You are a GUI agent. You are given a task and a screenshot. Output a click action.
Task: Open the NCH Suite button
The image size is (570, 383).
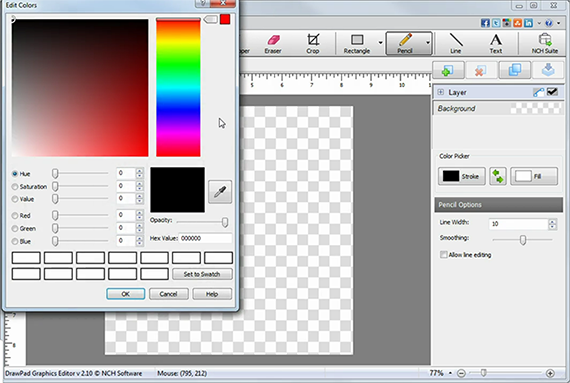tap(545, 44)
